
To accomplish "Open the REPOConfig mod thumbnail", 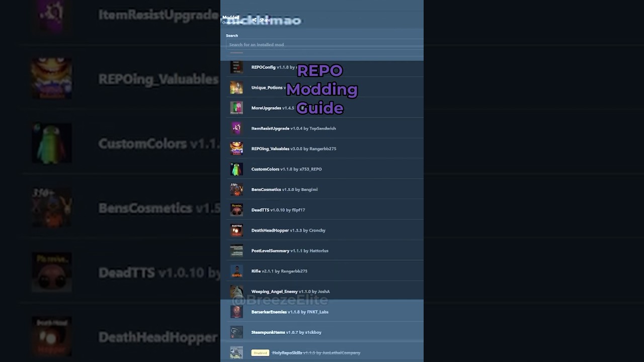I will click(236, 67).
